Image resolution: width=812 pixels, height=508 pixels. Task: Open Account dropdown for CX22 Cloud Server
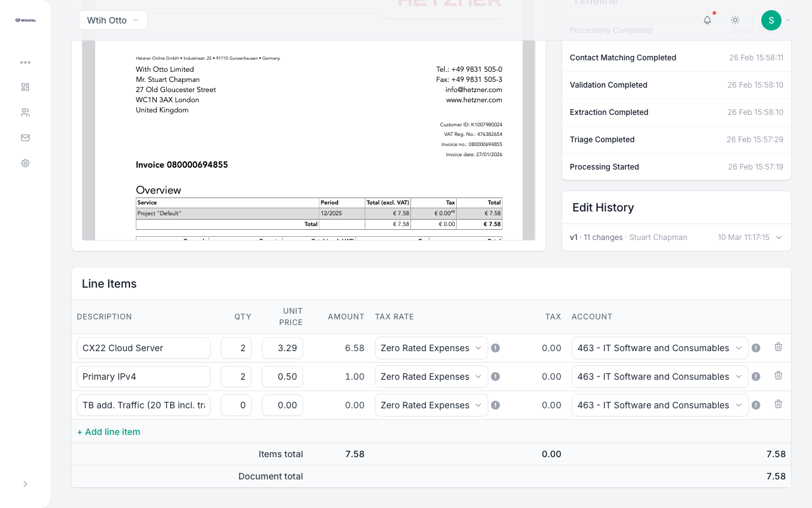[660, 348]
